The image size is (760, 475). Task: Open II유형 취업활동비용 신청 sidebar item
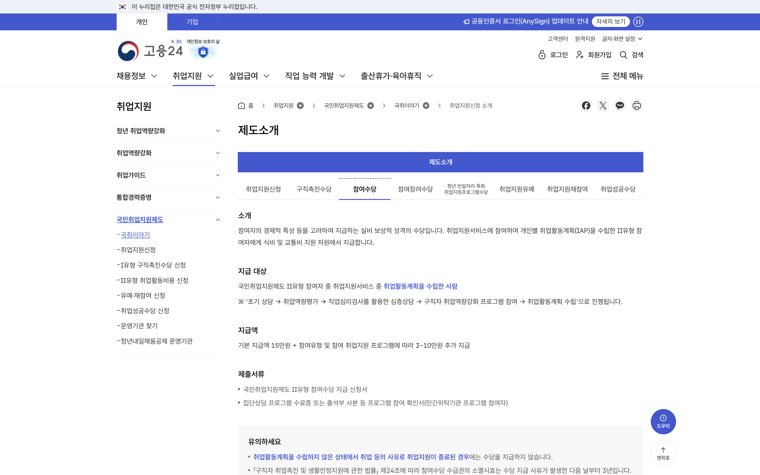pyautogui.click(x=154, y=281)
